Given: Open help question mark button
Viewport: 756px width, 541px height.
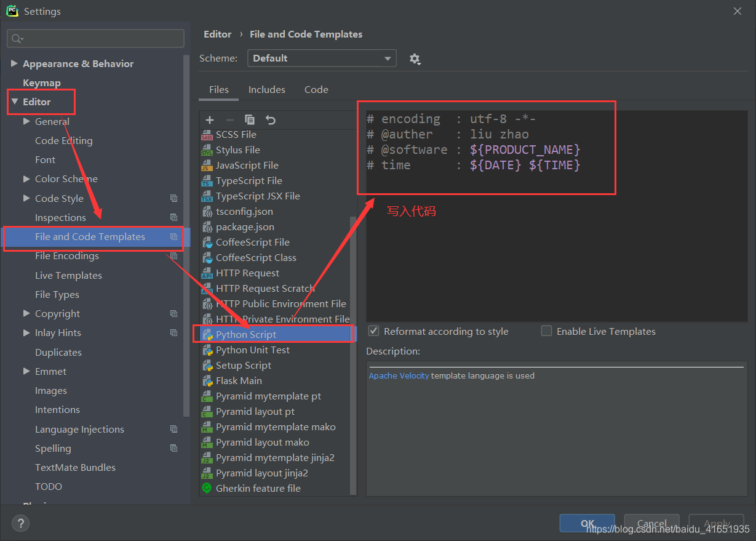Looking at the screenshot, I should [x=20, y=524].
